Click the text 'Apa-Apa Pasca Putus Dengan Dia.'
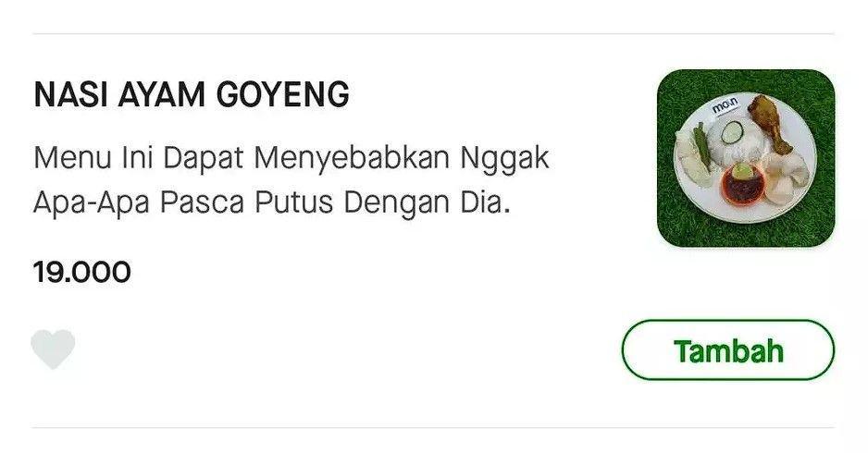868x453 pixels. 271,202
